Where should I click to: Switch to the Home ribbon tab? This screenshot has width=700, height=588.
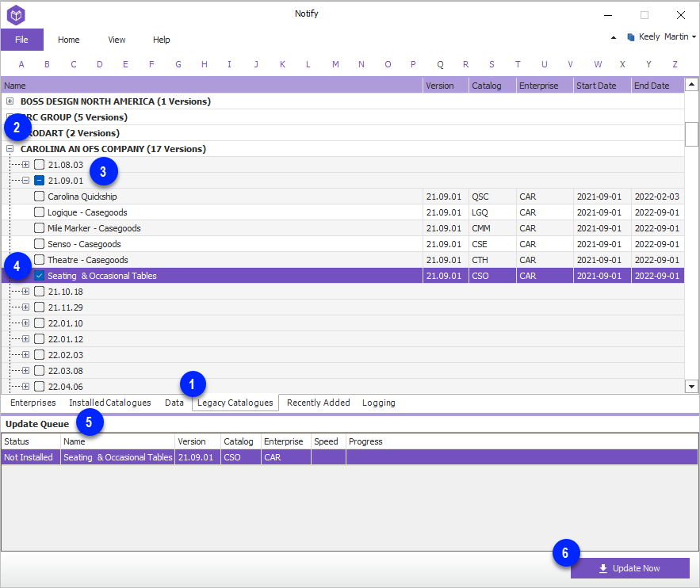69,40
